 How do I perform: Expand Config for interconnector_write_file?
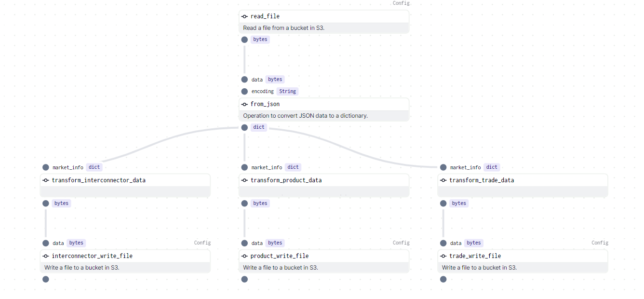coord(202,243)
